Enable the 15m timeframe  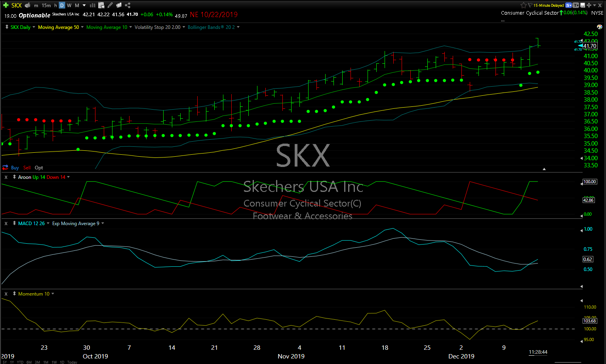pyautogui.click(x=46, y=5)
